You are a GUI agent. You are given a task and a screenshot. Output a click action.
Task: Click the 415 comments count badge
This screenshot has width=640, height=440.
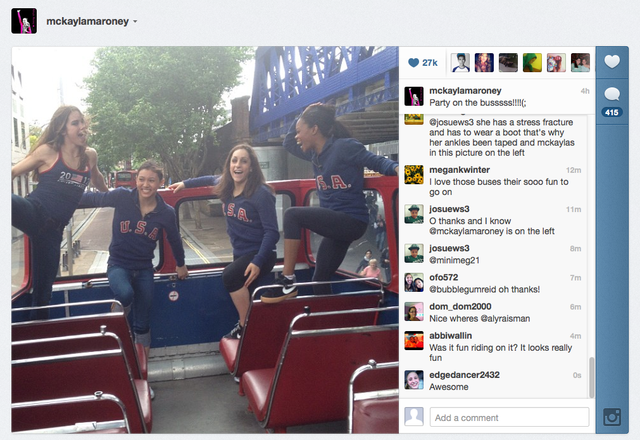coord(611,112)
